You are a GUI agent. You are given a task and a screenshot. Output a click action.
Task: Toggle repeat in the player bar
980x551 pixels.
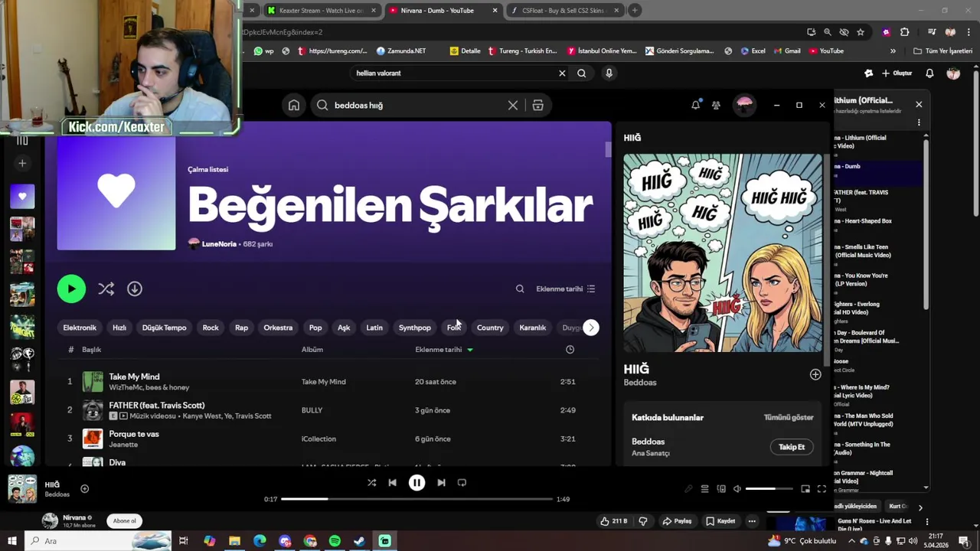click(x=462, y=483)
